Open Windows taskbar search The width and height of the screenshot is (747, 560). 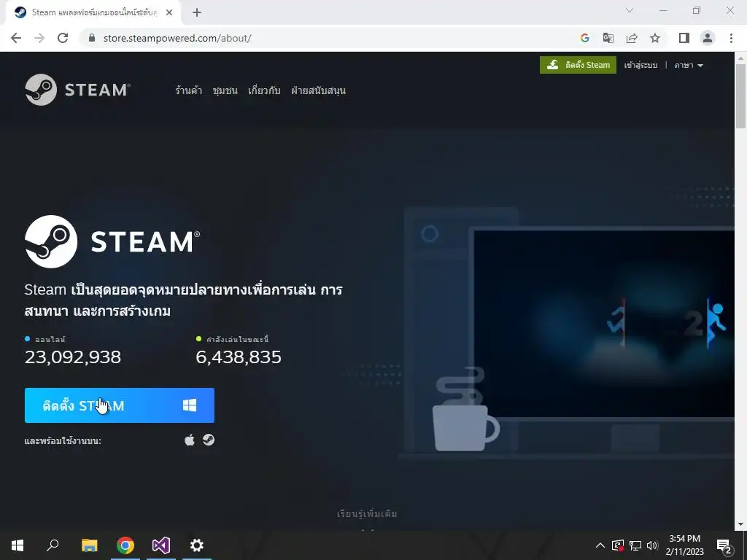click(53, 545)
